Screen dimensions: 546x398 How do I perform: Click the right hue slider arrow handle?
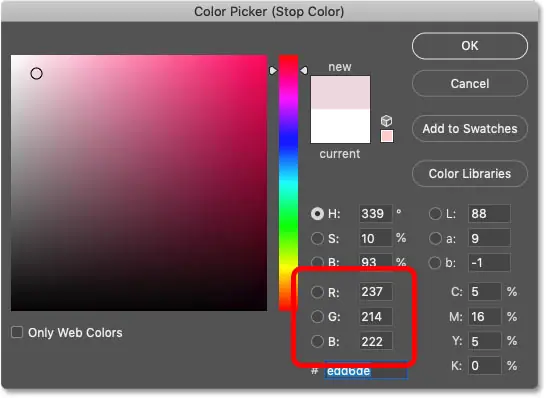304,71
